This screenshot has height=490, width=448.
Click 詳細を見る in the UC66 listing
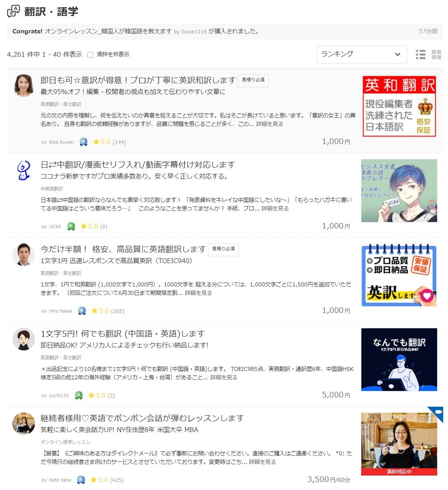click(x=275, y=208)
